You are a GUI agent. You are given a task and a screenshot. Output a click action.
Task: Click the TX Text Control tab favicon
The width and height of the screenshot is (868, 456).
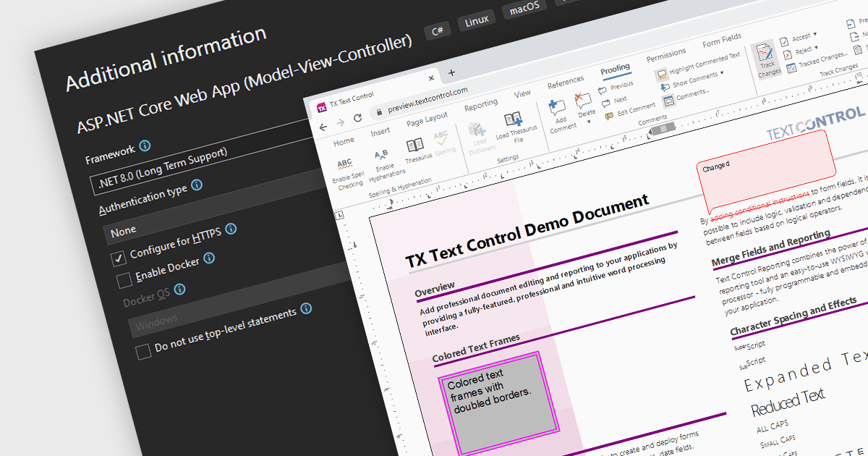(321, 108)
